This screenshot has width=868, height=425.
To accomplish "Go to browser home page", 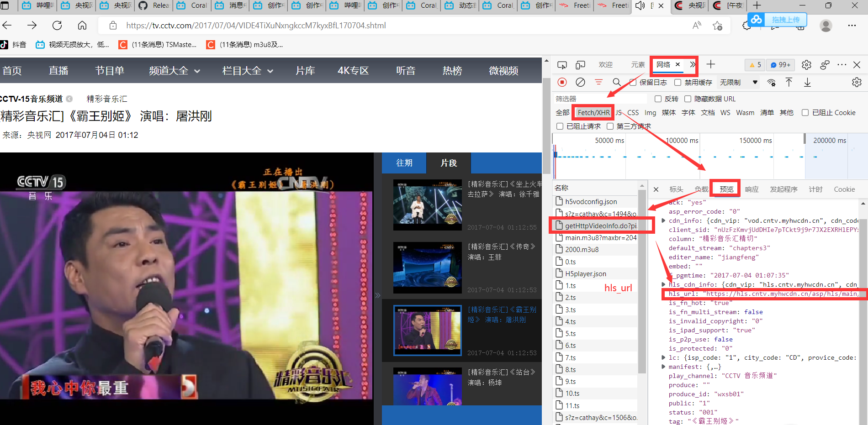I will point(82,25).
